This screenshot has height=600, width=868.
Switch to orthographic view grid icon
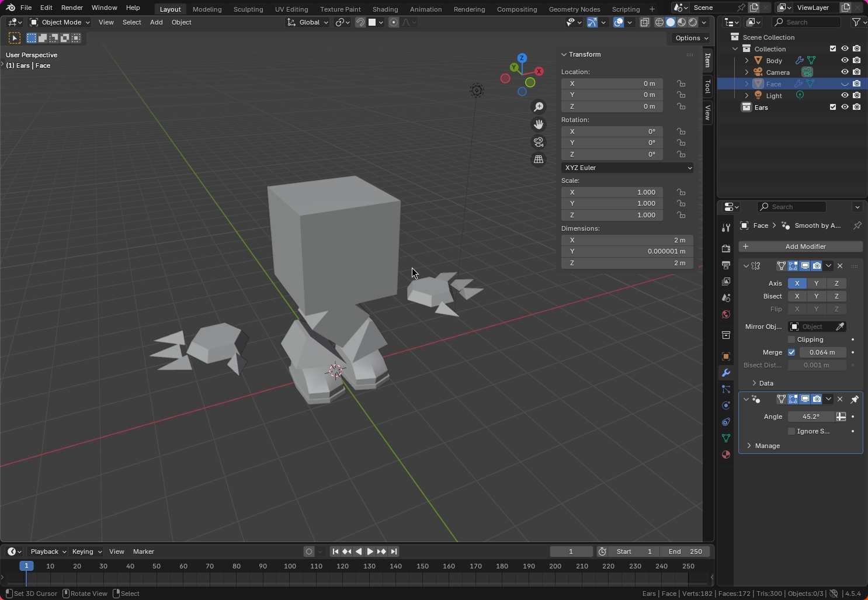tap(539, 159)
